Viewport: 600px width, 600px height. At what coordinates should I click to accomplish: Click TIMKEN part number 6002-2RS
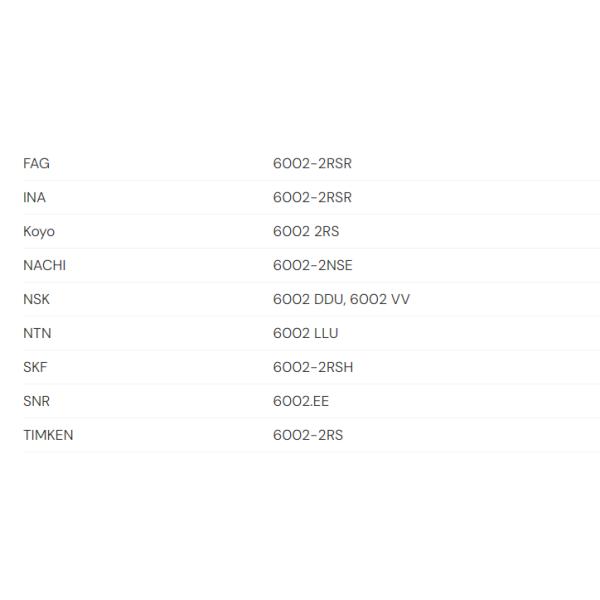tap(308, 435)
